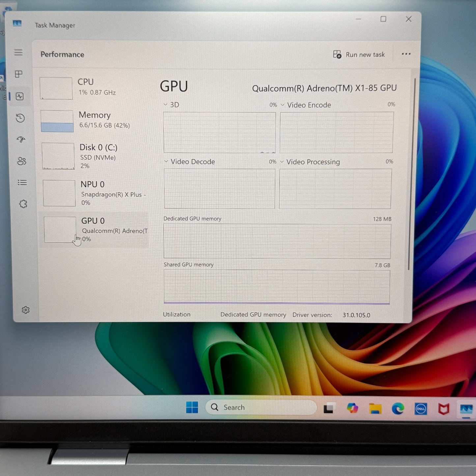
Task: Click the Snapdragon(R) X Plus NPU text
Action: tap(114, 194)
